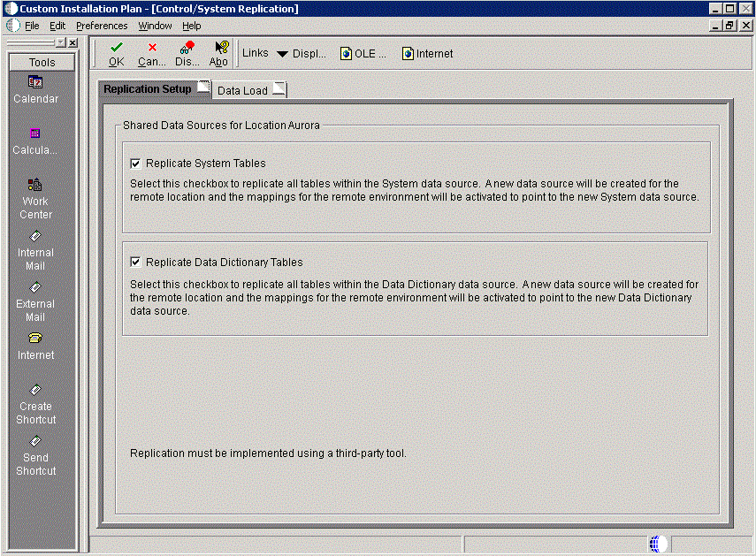Open the File menu
The height and width of the screenshot is (556, 756).
[x=32, y=26]
